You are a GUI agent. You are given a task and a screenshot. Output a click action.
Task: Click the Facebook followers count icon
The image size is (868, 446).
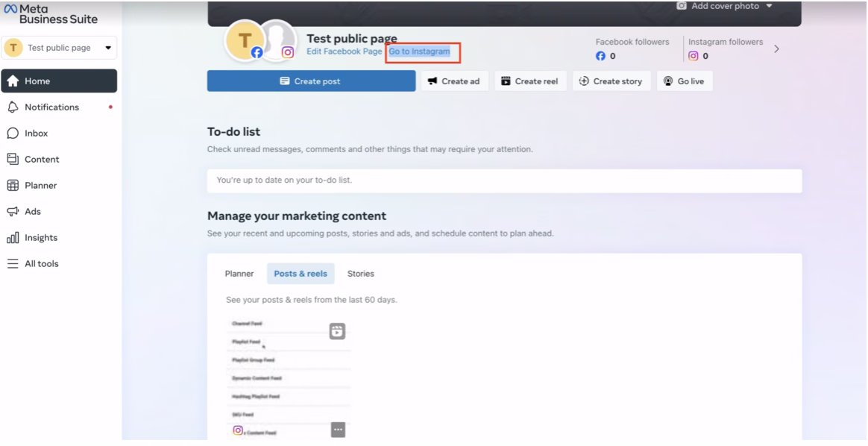pyautogui.click(x=600, y=56)
